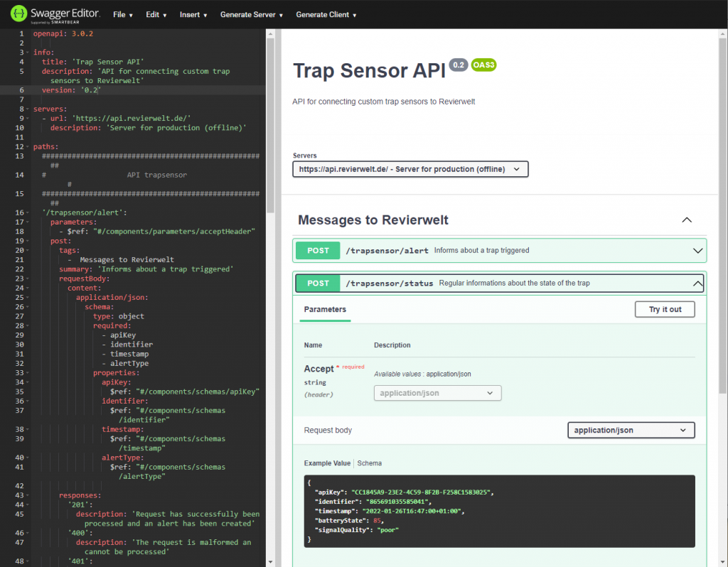Click the "'201':" response code line
This screenshot has width=728, height=567.
coord(80,504)
